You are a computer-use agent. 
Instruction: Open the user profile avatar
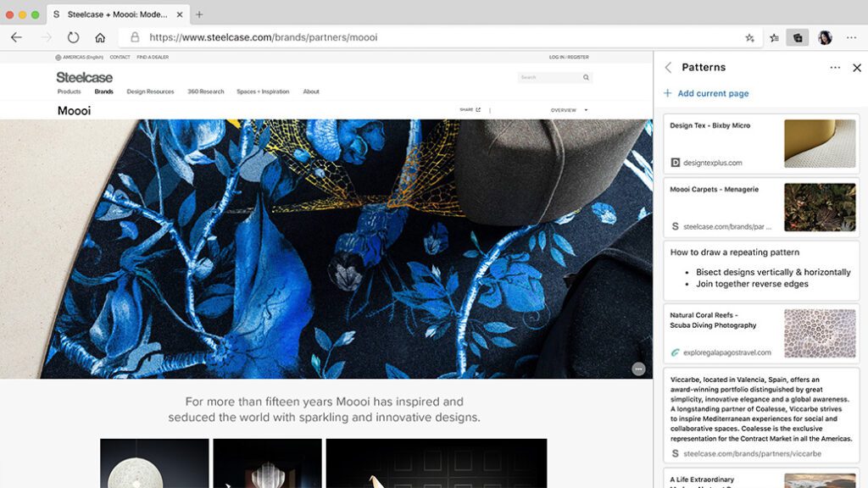coord(825,37)
